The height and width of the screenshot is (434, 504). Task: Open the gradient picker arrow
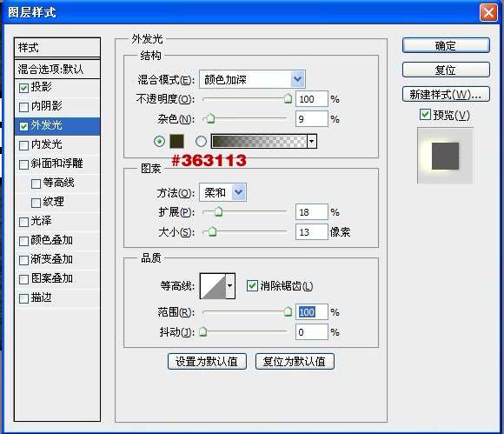pyautogui.click(x=311, y=141)
